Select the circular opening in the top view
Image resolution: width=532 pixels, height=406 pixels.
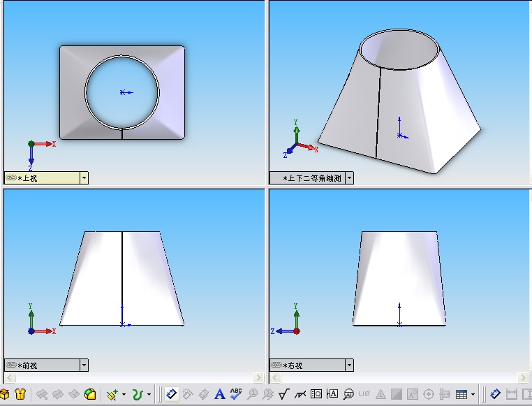point(122,92)
